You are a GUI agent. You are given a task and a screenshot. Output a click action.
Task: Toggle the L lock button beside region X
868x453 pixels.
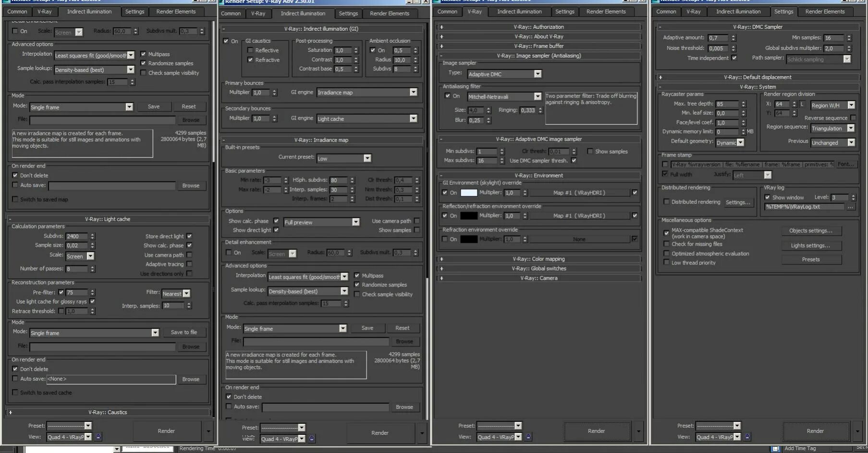802,104
